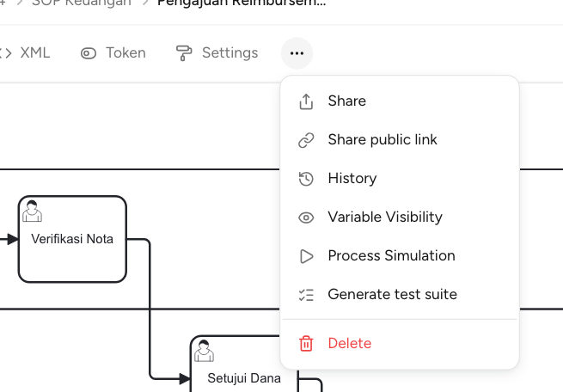Click the Token pill icon
The image size is (563, 392).
click(89, 53)
